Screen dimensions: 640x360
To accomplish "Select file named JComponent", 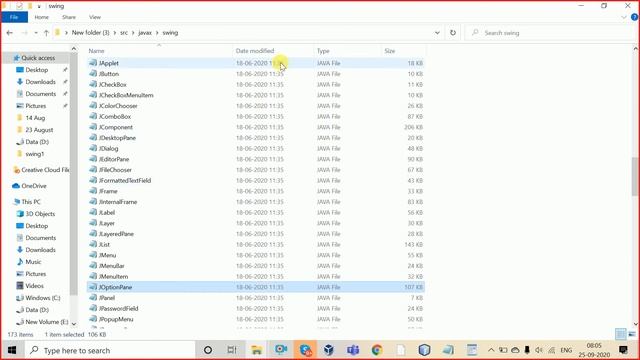I will pos(116,127).
